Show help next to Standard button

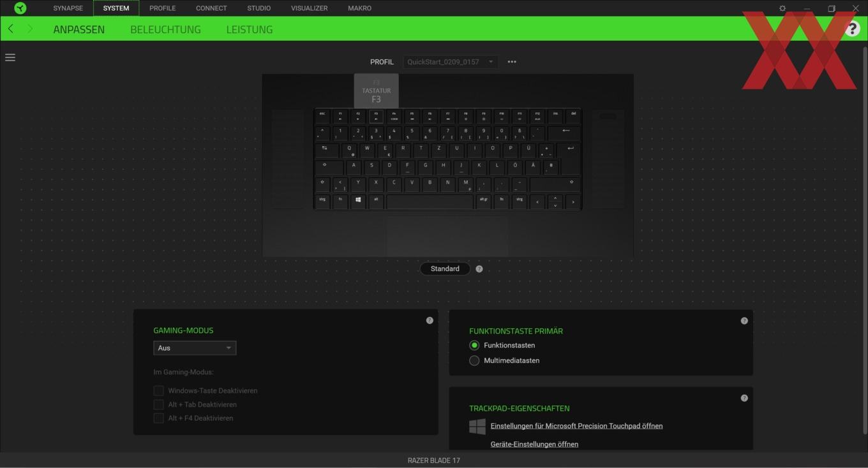[x=479, y=269]
